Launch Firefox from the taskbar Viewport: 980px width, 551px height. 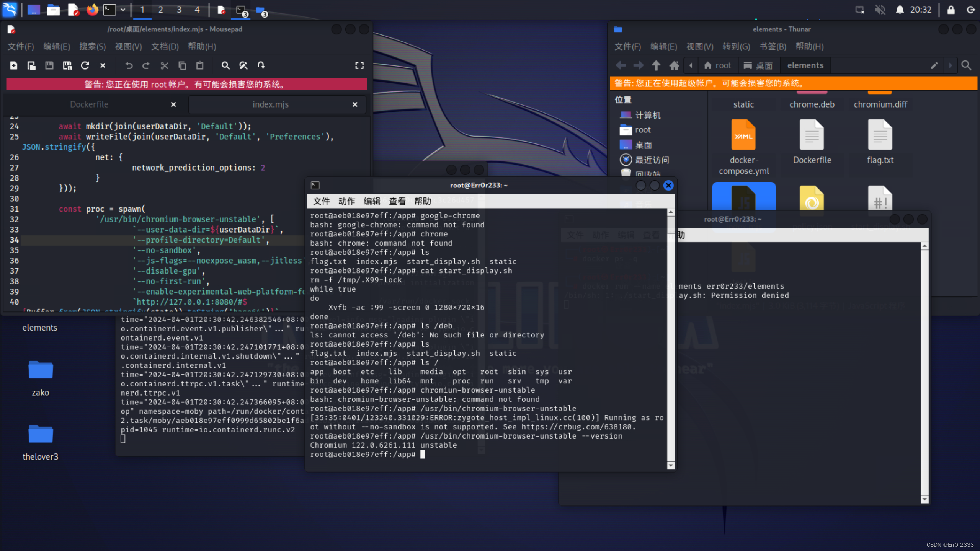92,10
